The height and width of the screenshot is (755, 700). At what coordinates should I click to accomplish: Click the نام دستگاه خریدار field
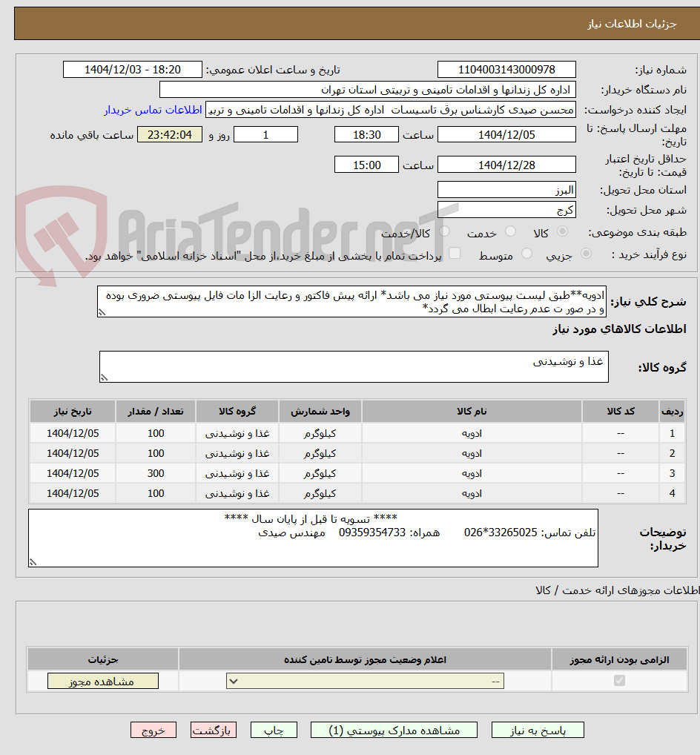367,90
